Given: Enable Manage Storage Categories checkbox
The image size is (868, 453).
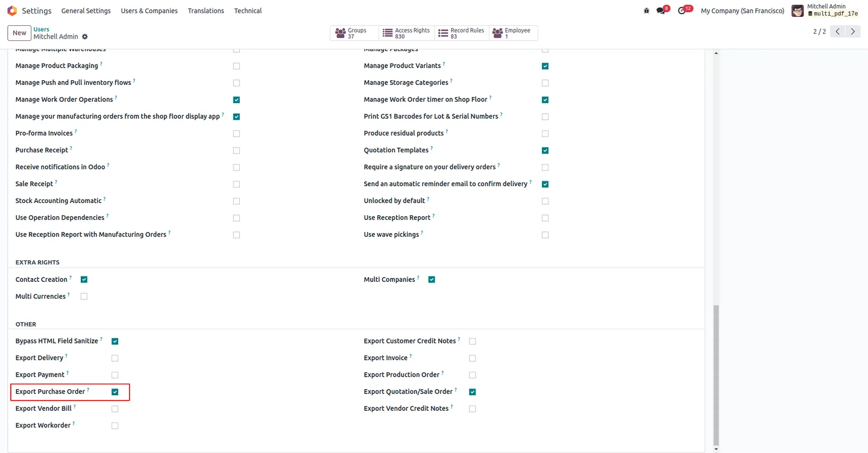Looking at the screenshot, I should [545, 83].
